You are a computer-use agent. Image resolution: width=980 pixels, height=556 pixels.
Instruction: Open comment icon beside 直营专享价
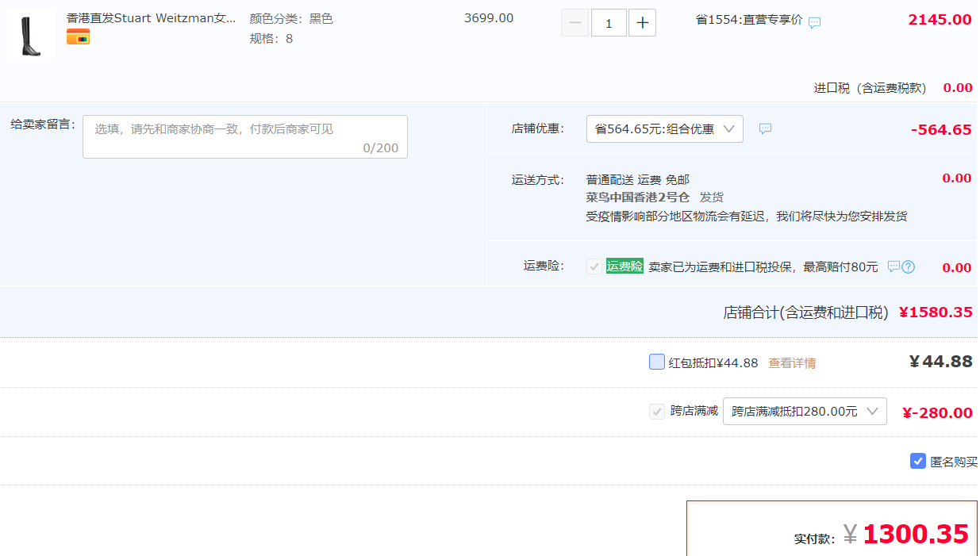pos(814,22)
